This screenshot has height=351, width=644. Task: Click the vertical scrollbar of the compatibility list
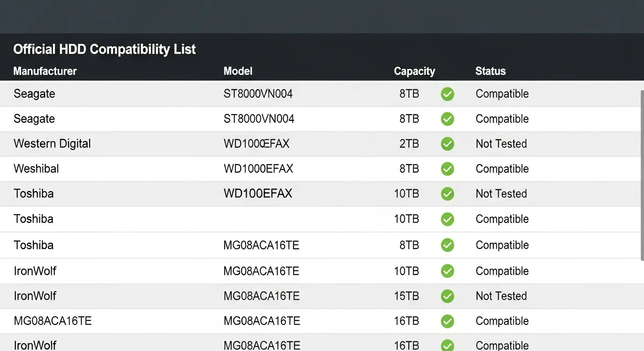point(641,176)
